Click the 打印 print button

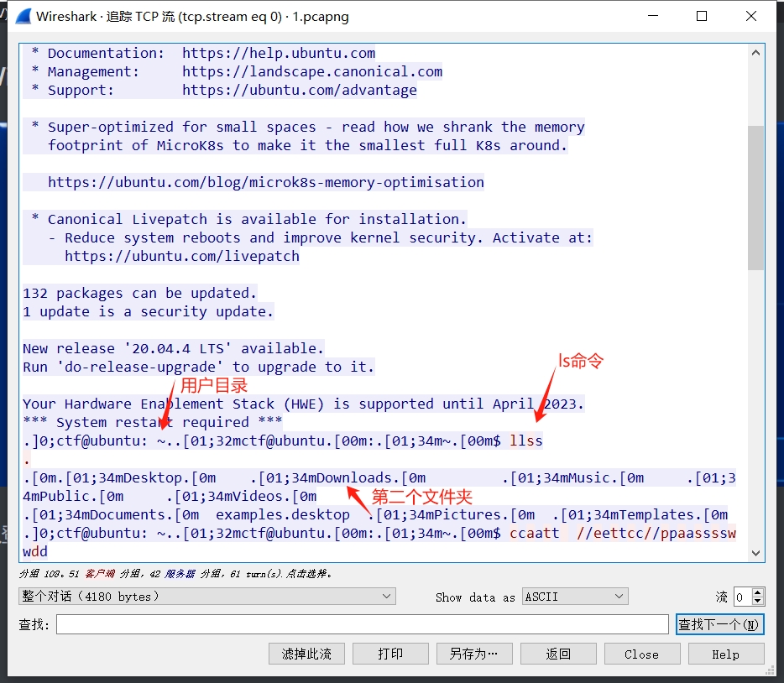coord(390,654)
